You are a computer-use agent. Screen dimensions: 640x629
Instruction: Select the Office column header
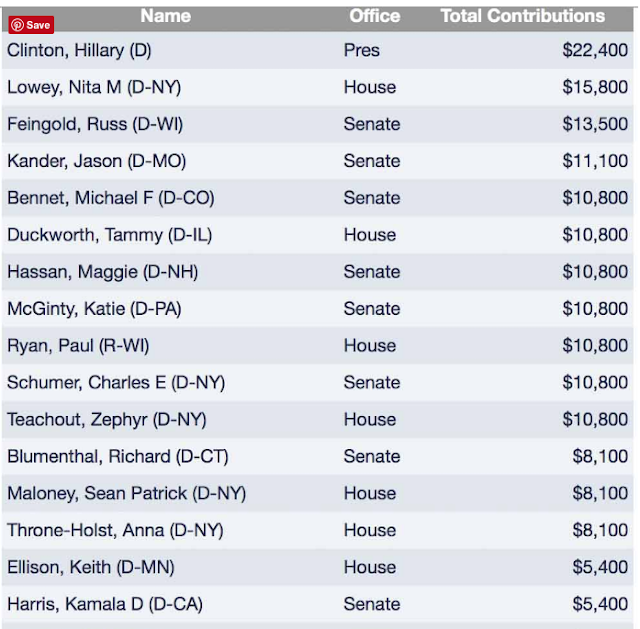374,16
